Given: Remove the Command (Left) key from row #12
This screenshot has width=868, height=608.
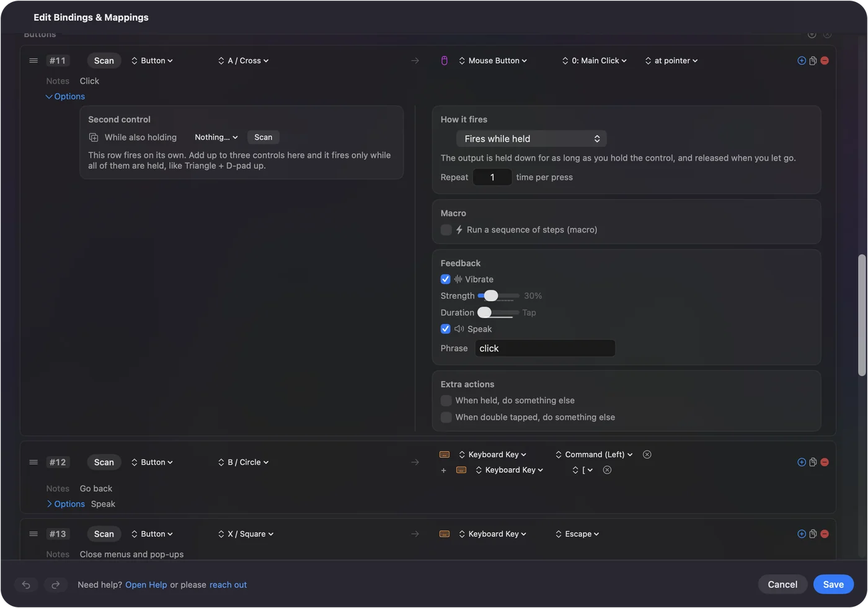Looking at the screenshot, I should (647, 455).
